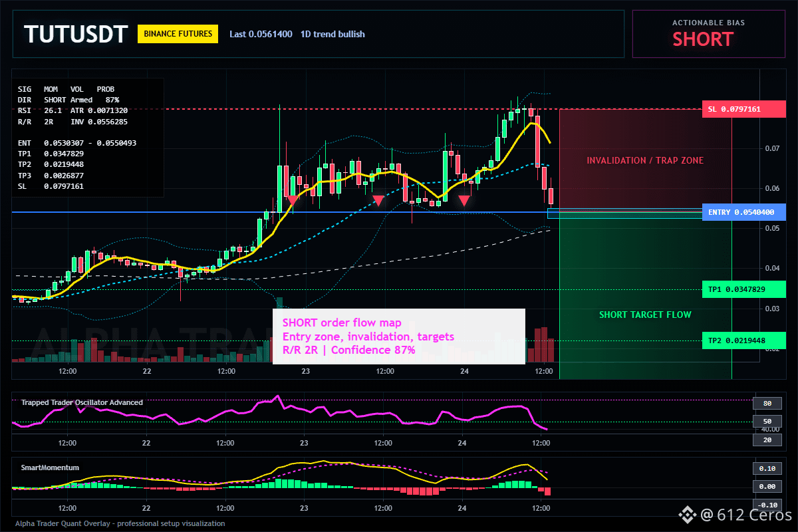Click the leftmost red triangle sell marker
The height and width of the screenshot is (532, 798).
tap(292, 199)
